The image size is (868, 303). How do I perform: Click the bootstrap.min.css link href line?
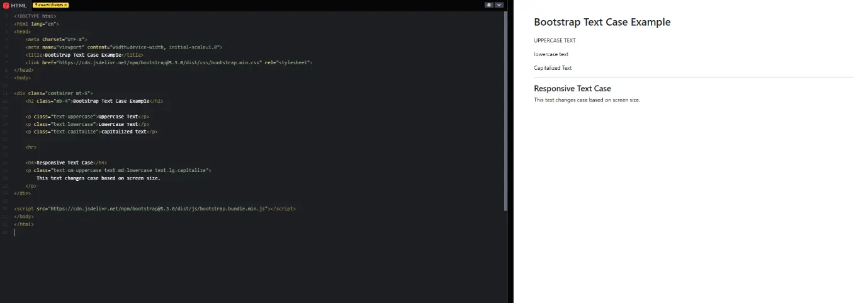coord(169,62)
